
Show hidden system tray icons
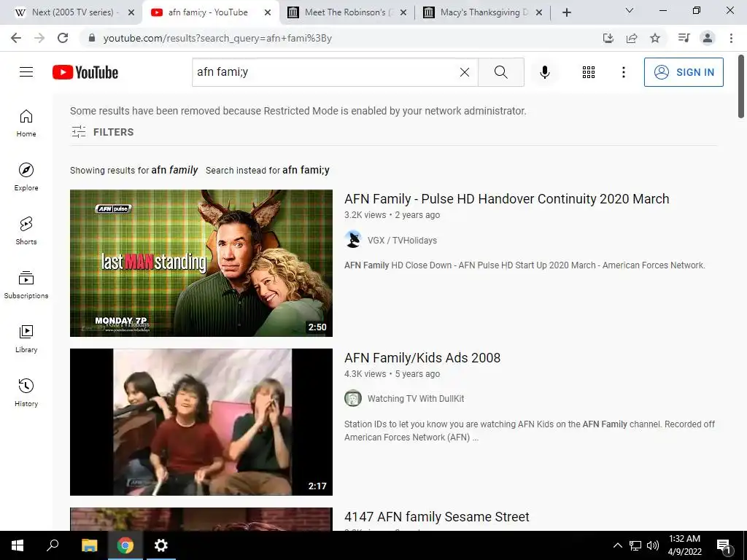point(617,545)
